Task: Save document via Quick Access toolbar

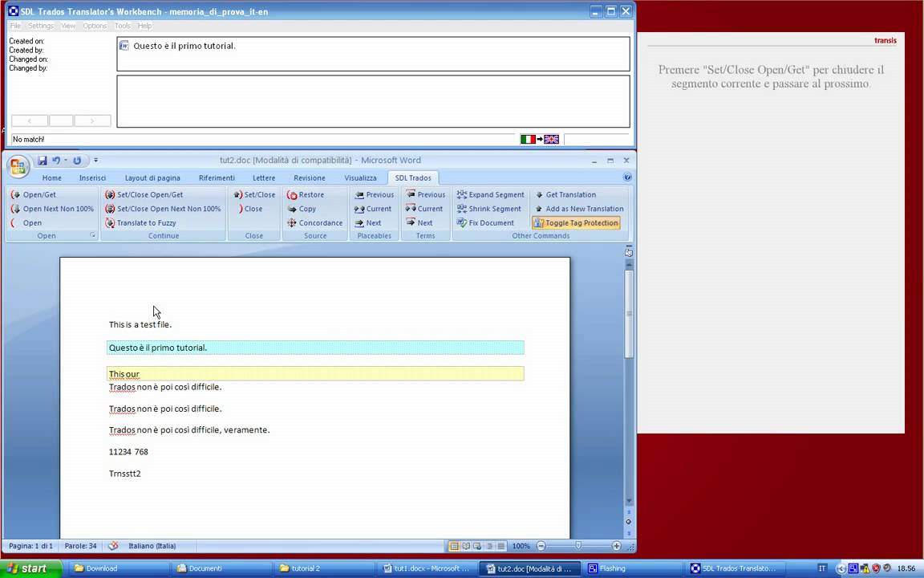Action: [x=42, y=161]
